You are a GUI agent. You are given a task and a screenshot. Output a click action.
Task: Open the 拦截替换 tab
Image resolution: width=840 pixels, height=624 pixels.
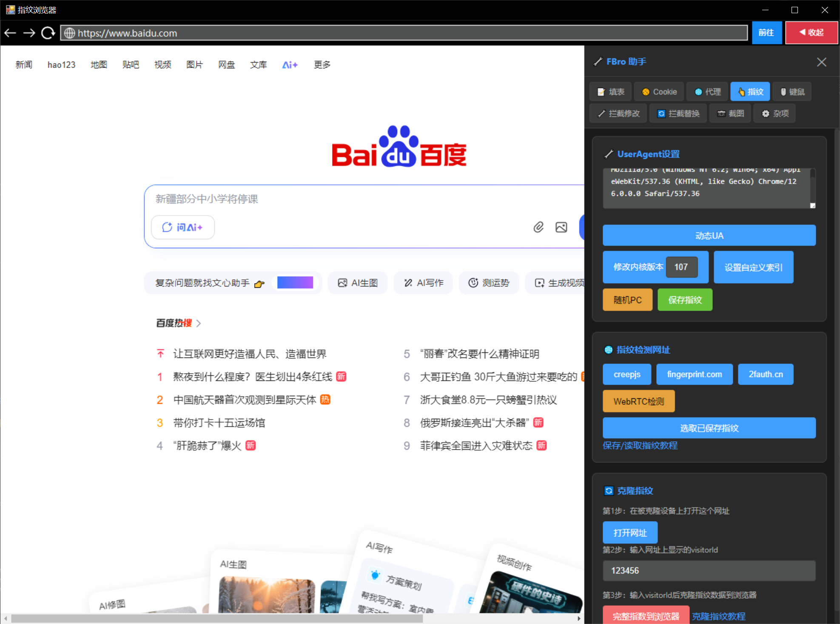click(x=678, y=113)
